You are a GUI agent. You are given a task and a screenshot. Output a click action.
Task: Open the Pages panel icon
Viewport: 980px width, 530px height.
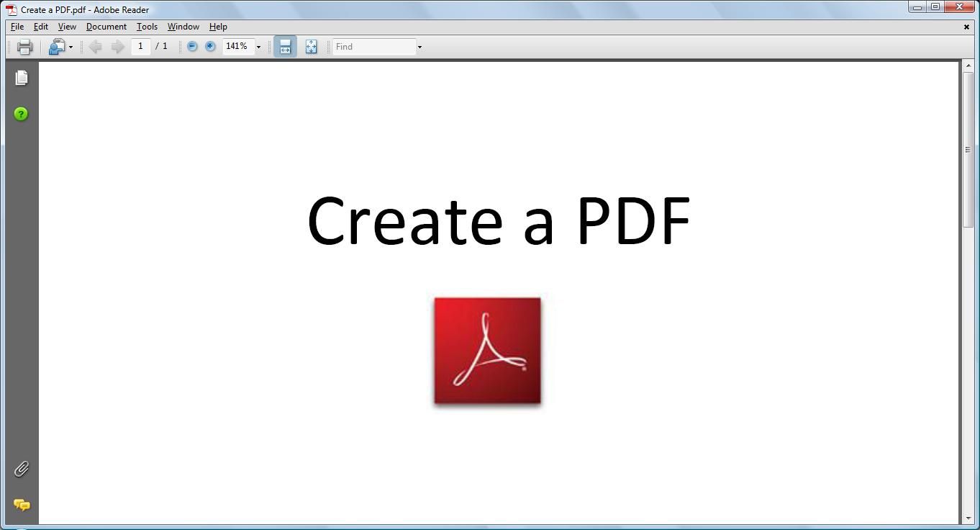(x=21, y=77)
